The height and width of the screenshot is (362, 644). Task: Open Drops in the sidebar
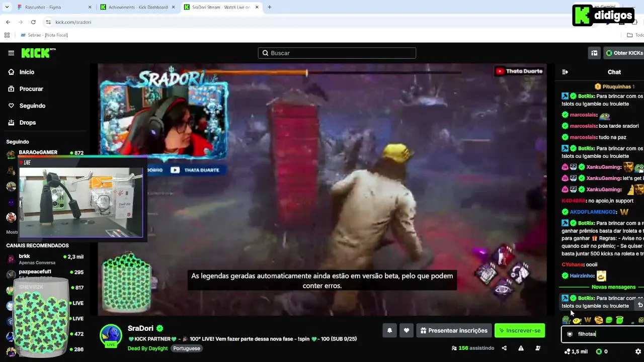27,122
